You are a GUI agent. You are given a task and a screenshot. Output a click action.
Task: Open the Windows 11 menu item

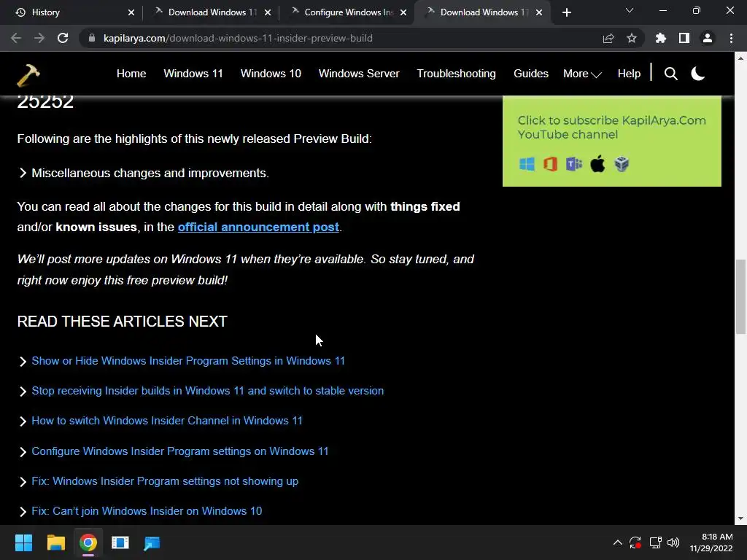coord(193,74)
